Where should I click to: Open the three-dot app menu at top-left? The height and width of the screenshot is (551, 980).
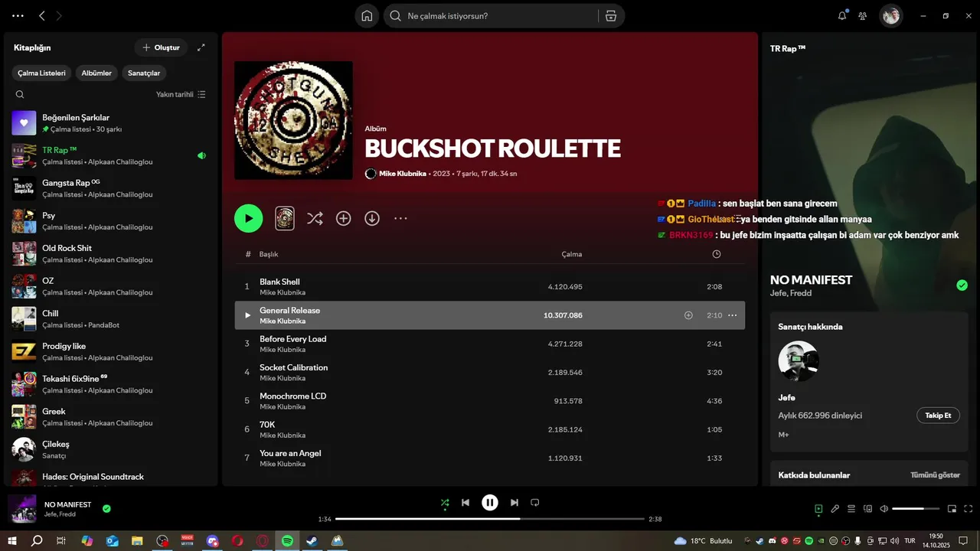[18, 16]
